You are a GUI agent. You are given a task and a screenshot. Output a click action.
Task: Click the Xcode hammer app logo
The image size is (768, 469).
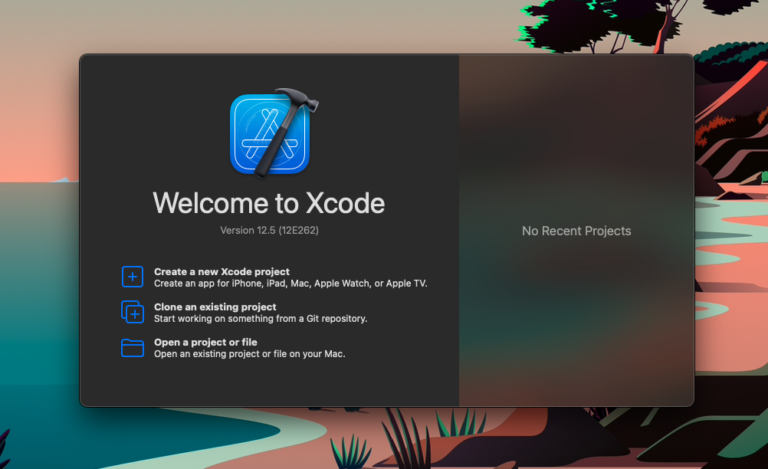tap(273, 132)
